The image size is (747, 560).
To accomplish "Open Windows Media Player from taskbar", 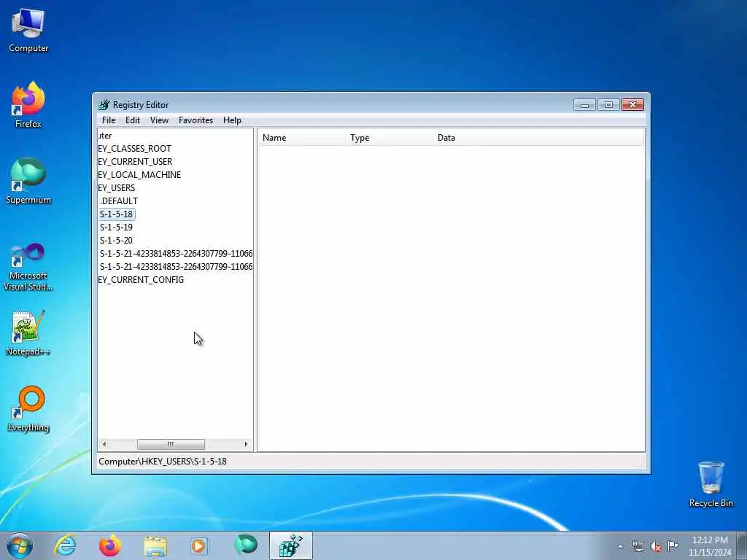I will tap(199, 545).
